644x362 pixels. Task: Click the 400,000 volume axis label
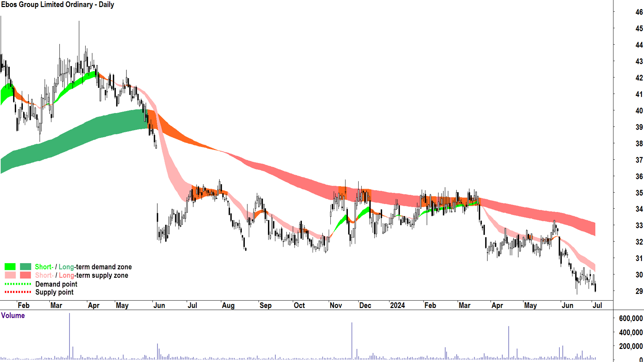click(x=631, y=332)
